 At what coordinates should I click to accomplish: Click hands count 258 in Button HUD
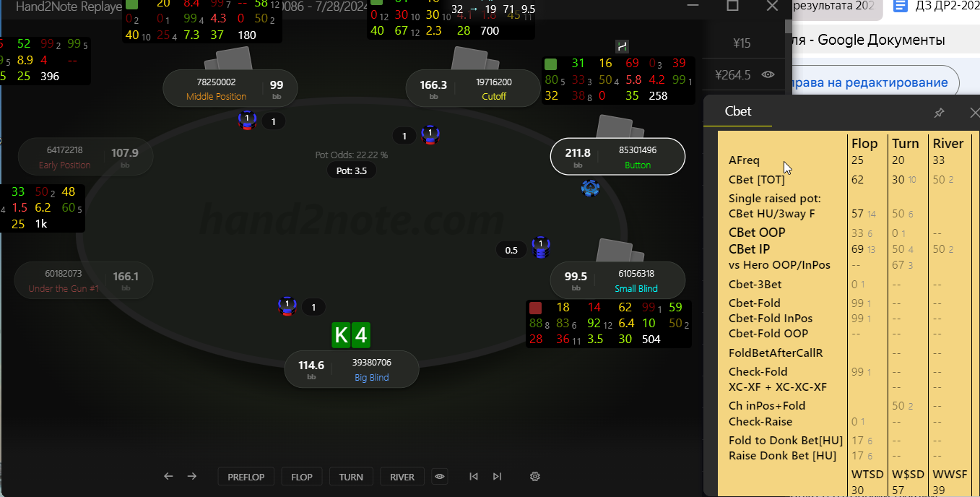click(658, 95)
